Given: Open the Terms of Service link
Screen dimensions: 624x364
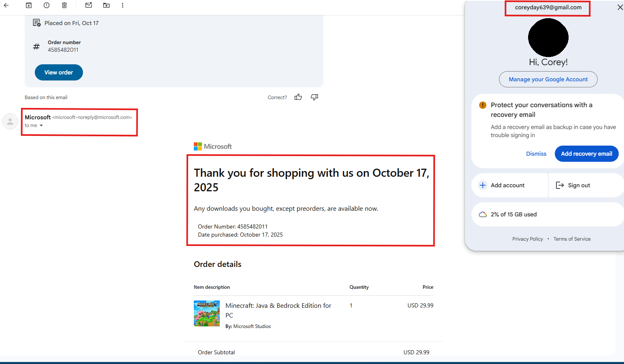Looking at the screenshot, I should point(572,239).
